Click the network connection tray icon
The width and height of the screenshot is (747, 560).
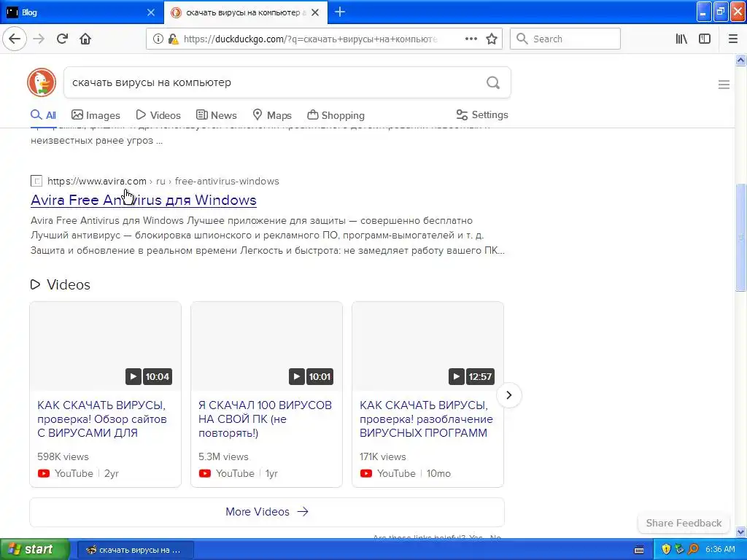coord(679,549)
